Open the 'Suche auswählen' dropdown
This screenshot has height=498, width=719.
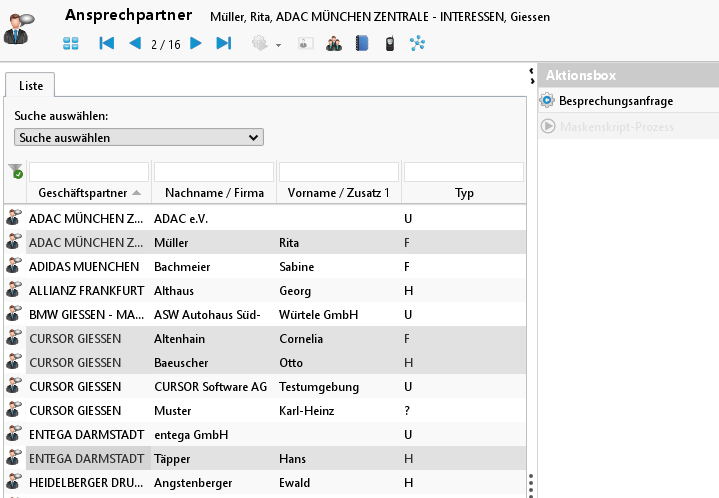click(x=139, y=137)
